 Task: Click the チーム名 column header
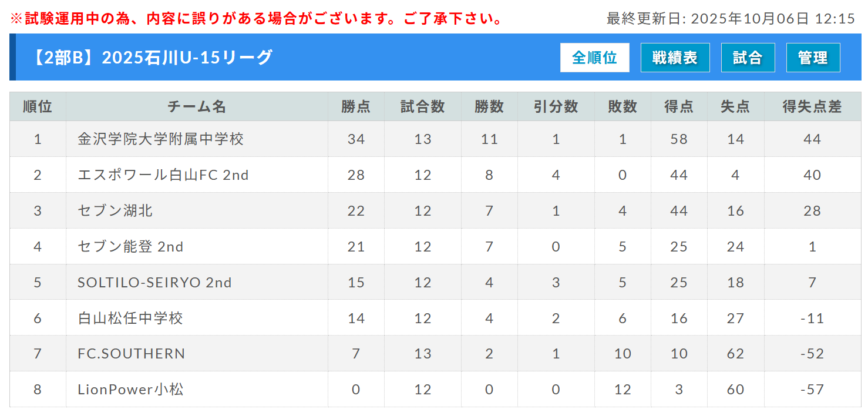(x=197, y=107)
